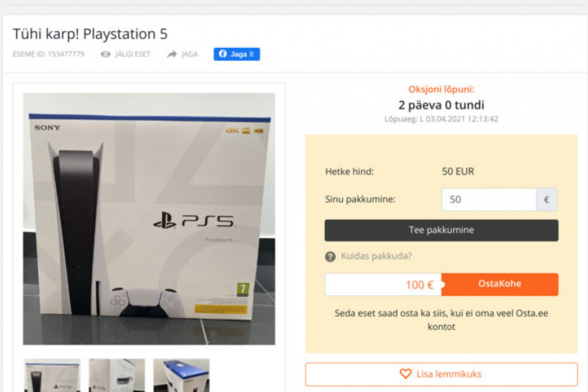Buy now with OstaKohe button
Viewport: 588px width, 392px height.
tap(499, 284)
